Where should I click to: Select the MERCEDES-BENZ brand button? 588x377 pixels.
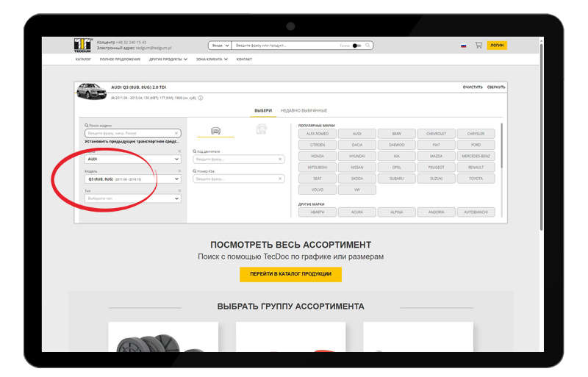point(476,156)
